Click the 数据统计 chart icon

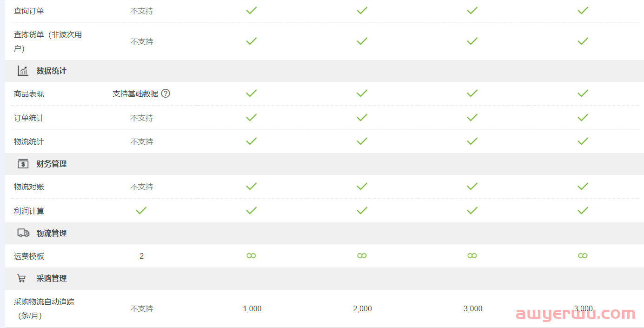pyautogui.click(x=23, y=71)
